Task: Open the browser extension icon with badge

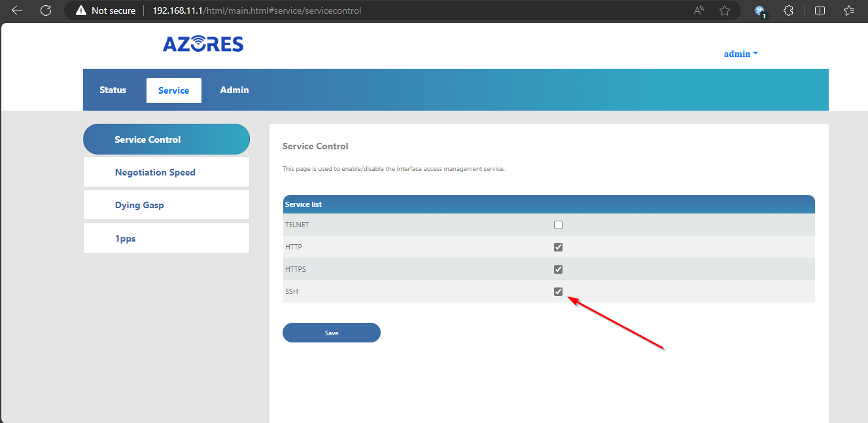Action: tap(760, 10)
